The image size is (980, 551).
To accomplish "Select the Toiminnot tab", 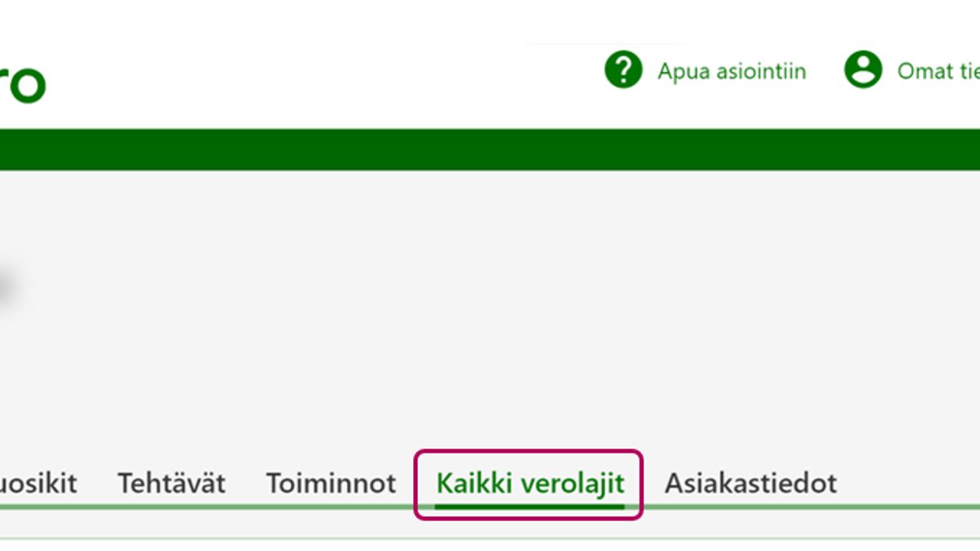I will point(331,483).
